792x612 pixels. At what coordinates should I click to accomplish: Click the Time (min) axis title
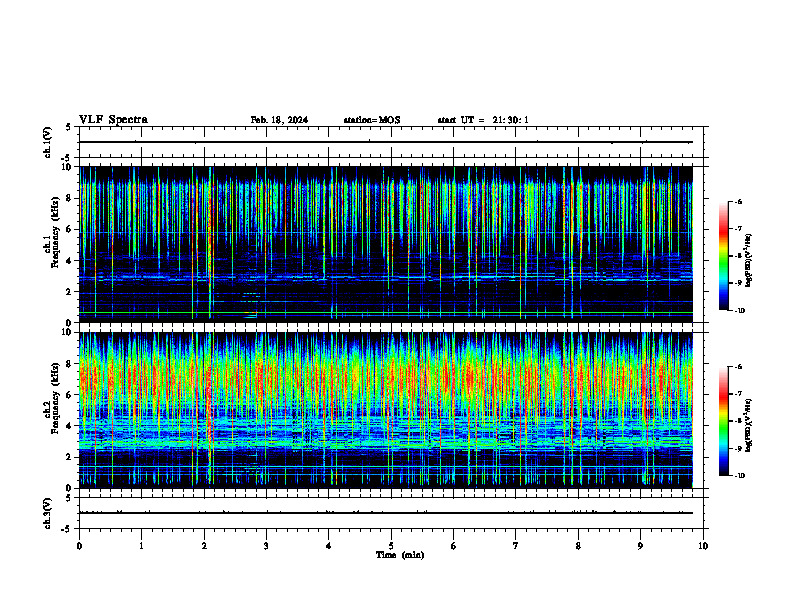coord(400,555)
